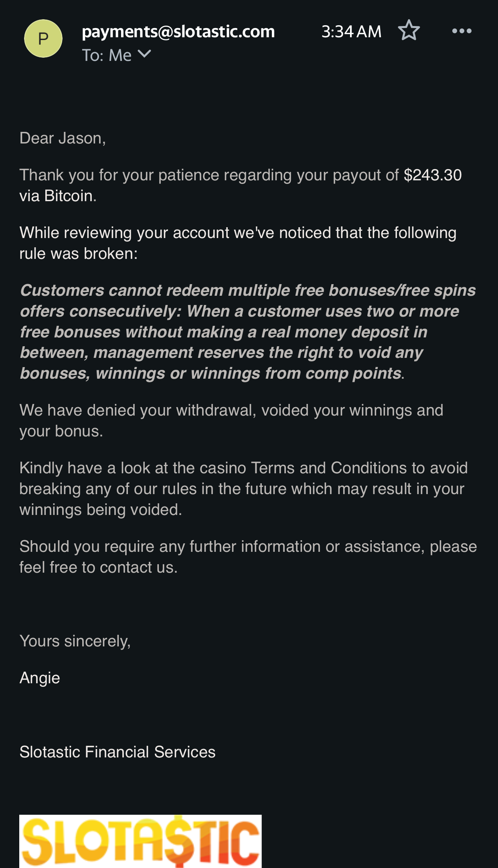Image resolution: width=498 pixels, height=868 pixels.
Task: Tap "Slotastic Financial Services" signature text
Action: pyautogui.click(x=117, y=752)
